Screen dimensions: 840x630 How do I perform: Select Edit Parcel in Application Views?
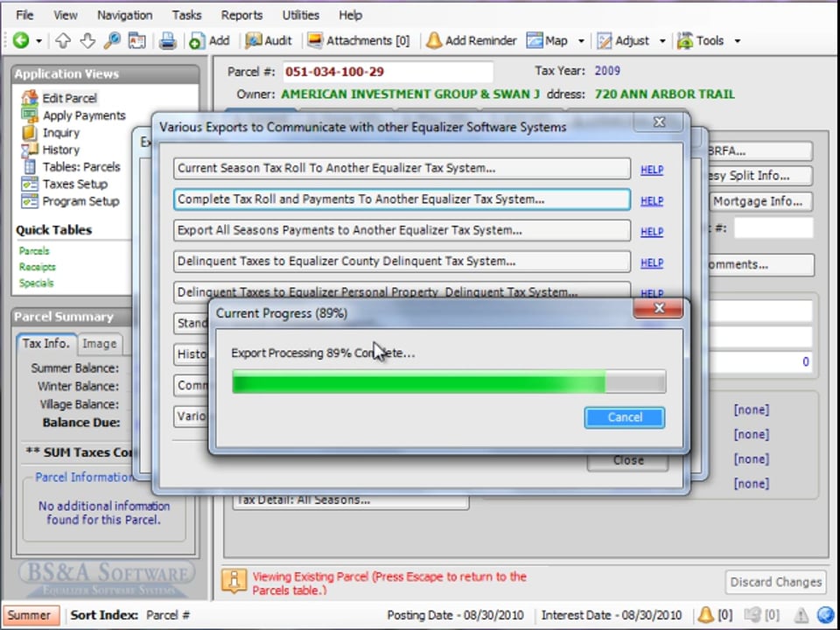click(x=59, y=98)
